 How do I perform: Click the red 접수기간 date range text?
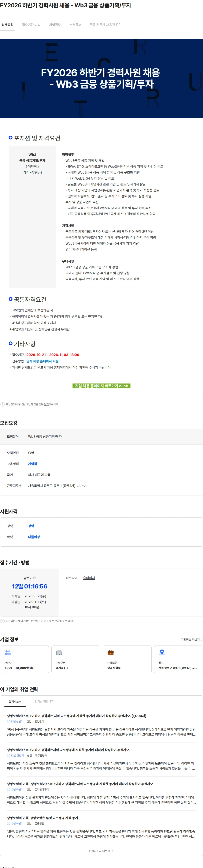pos(53,355)
